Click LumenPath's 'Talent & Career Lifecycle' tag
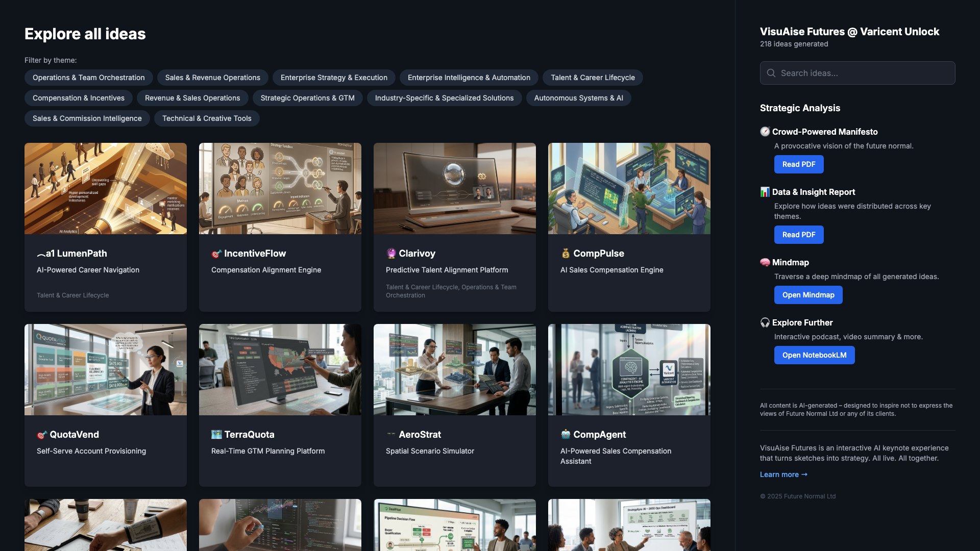 click(x=72, y=295)
